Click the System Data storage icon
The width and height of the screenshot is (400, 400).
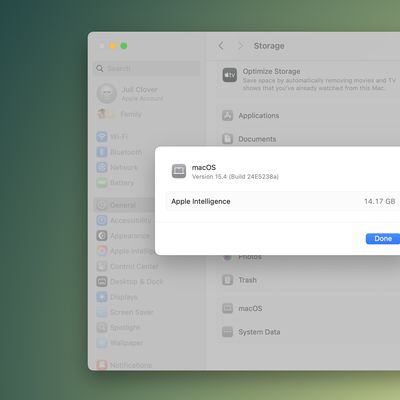coord(228,332)
